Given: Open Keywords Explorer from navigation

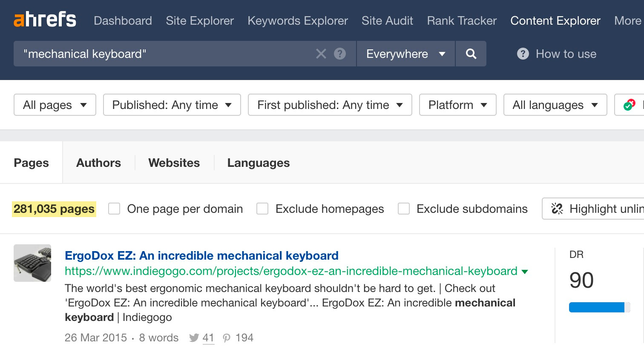Looking at the screenshot, I should click(x=298, y=20).
